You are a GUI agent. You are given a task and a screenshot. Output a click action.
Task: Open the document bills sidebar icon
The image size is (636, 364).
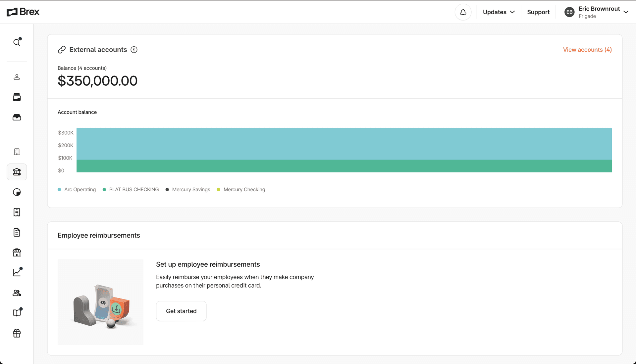[x=17, y=233]
